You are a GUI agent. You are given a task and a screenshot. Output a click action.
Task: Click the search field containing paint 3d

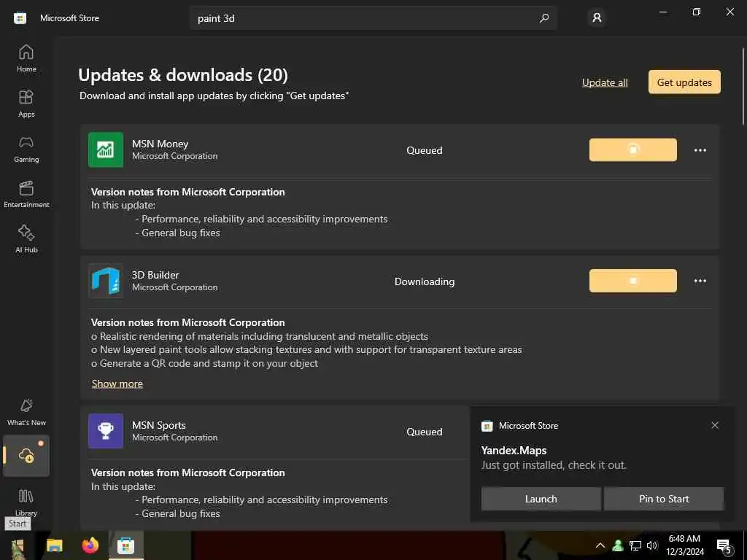[x=373, y=18]
